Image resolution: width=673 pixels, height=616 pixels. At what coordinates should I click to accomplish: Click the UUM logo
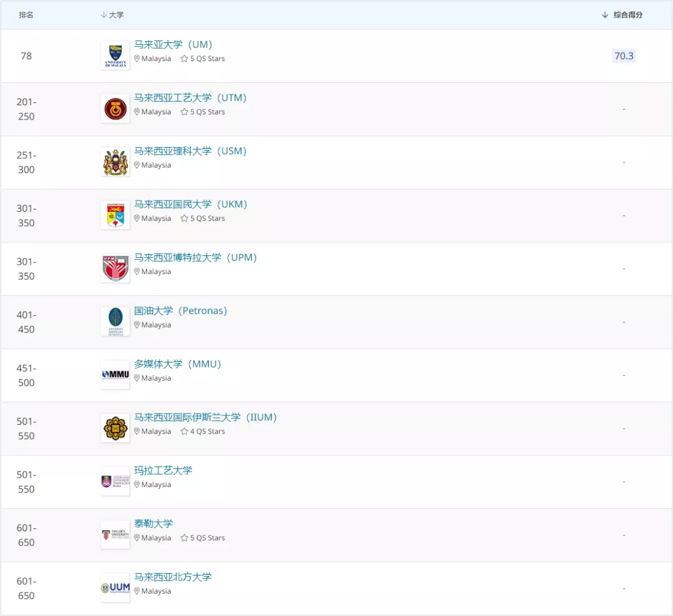point(115,588)
